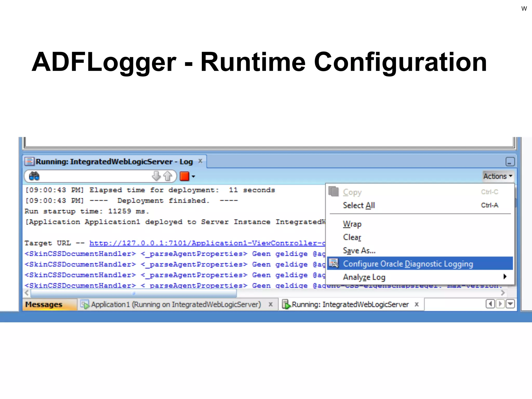Image resolution: width=532 pixels, height=399 pixels.
Task: Click the bottom IntegratedWebLogicServer tab's server icon
Action: [286, 304]
